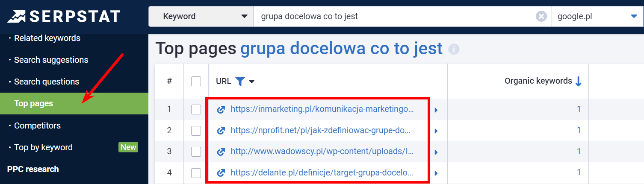The height and width of the screenshot is (184, 644).
Task: Toggle the select-all checkbox in table header
Action: pos(196,81)
